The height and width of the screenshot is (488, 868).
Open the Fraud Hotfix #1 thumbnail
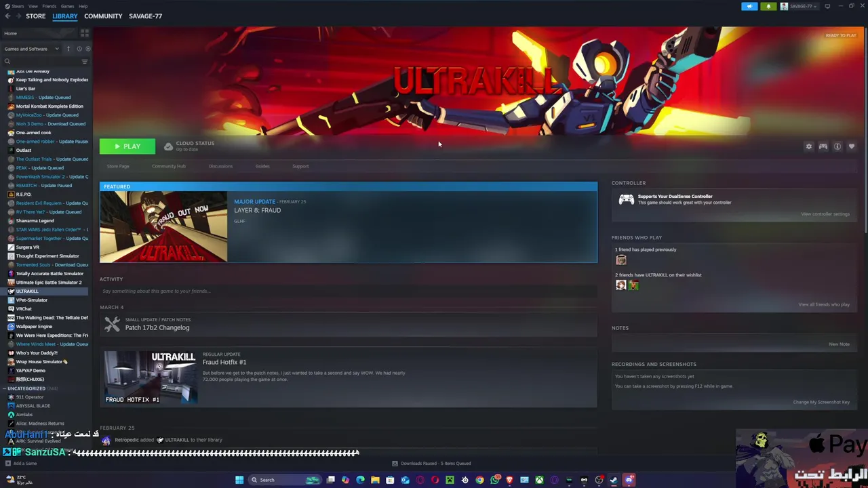[151, 377]
